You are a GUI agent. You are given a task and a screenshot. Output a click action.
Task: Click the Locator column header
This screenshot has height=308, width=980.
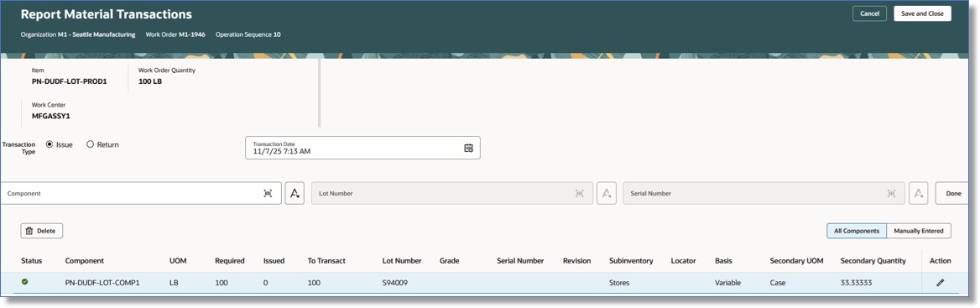click(683, 261)
